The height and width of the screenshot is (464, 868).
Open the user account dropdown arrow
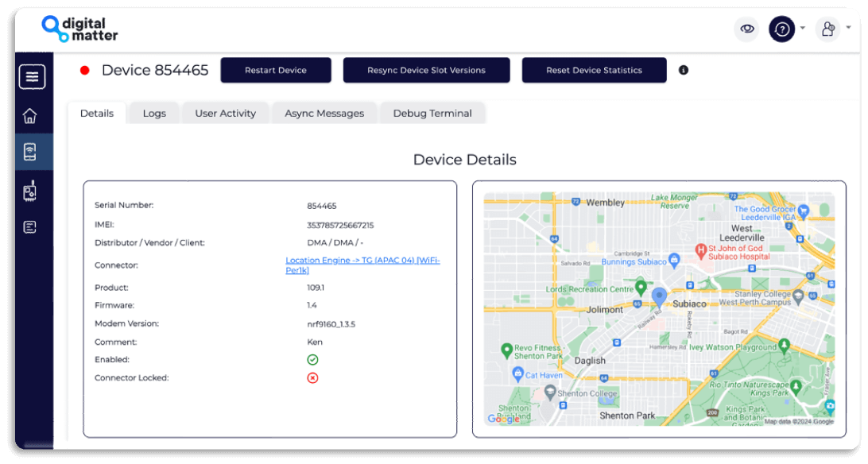click(x=847, y=27)
